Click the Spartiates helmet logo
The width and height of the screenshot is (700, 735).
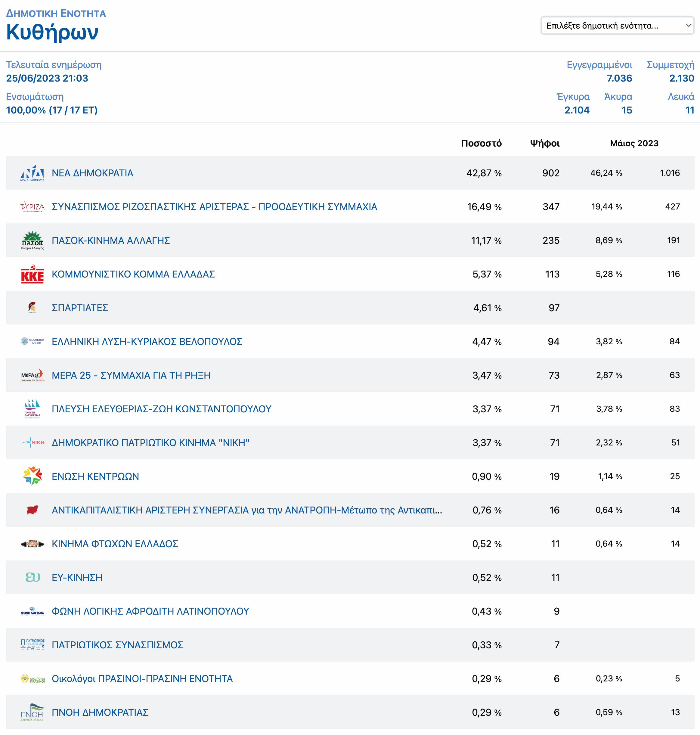point(32,308)
